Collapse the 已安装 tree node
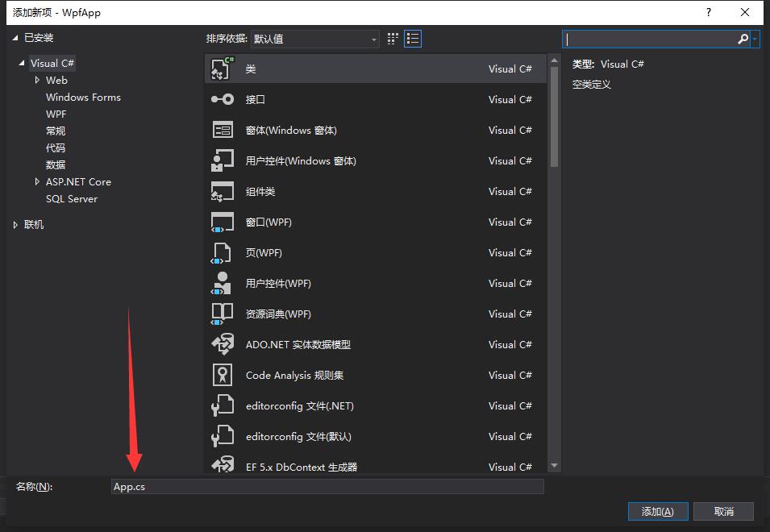The height and width of the screenshot is (532, 770). click(15, 37)
